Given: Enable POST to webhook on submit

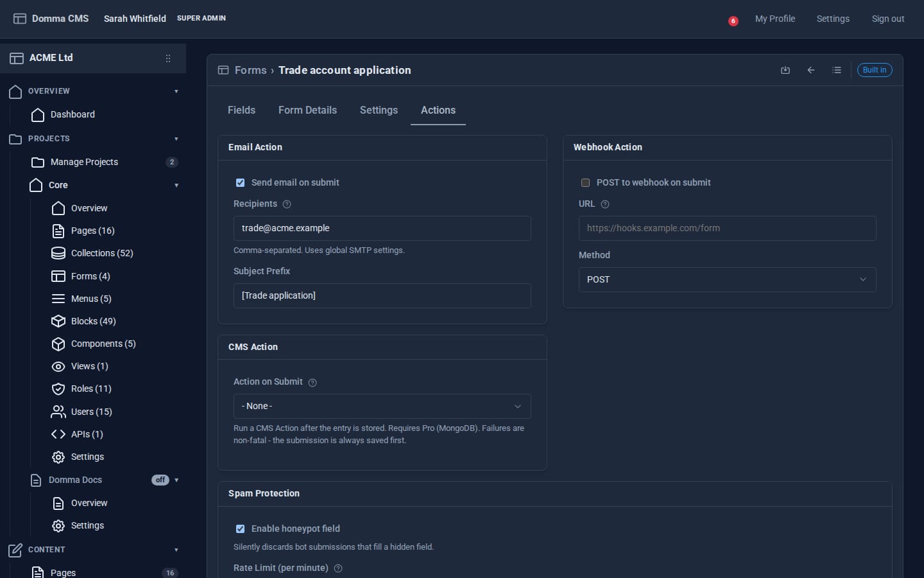Looking at the screenshot, I should click(585, 183).
